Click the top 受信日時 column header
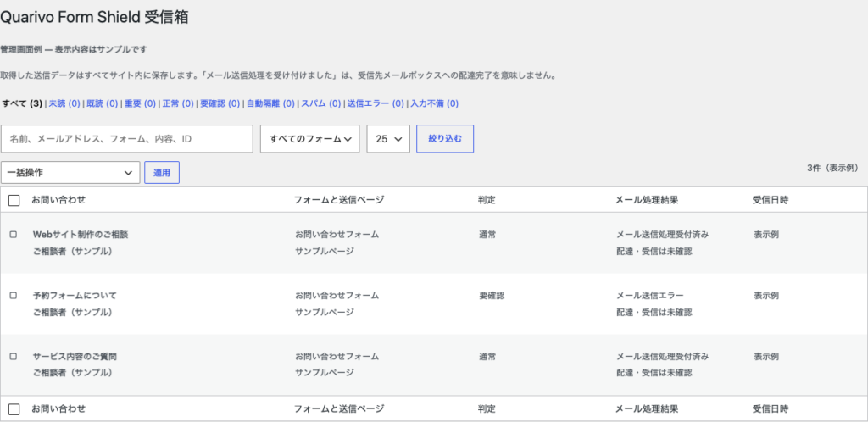Screen dimensions: 868x422 (771, 200)
